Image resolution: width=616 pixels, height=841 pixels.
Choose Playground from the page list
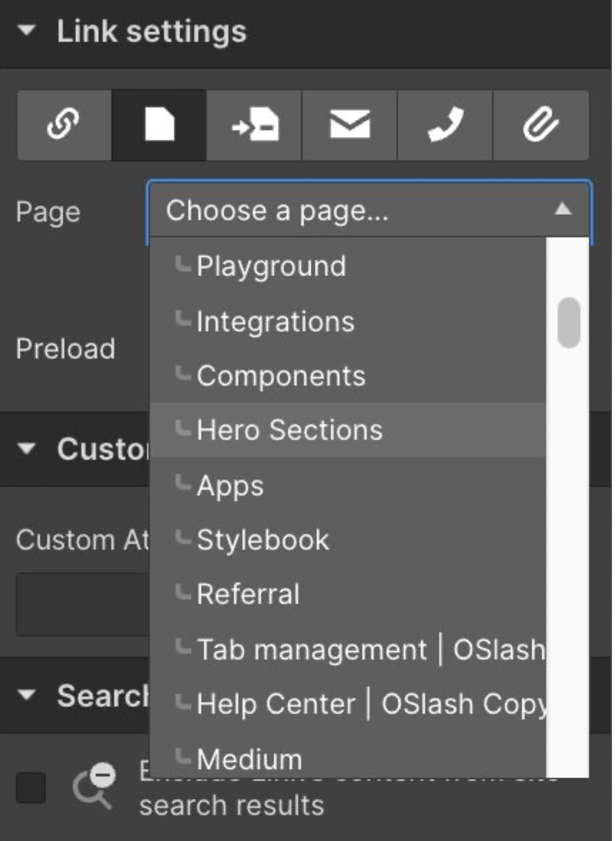(x=271, y=267)
